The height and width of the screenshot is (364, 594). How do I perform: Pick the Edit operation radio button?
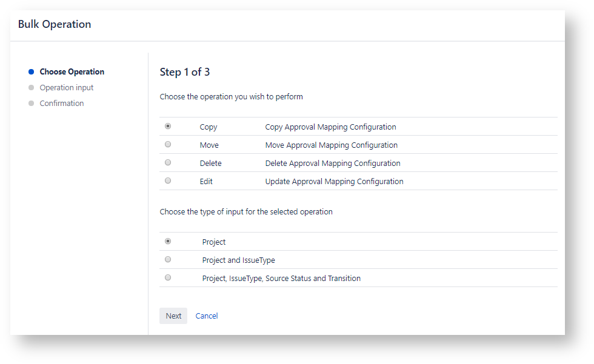click(168, 181)
